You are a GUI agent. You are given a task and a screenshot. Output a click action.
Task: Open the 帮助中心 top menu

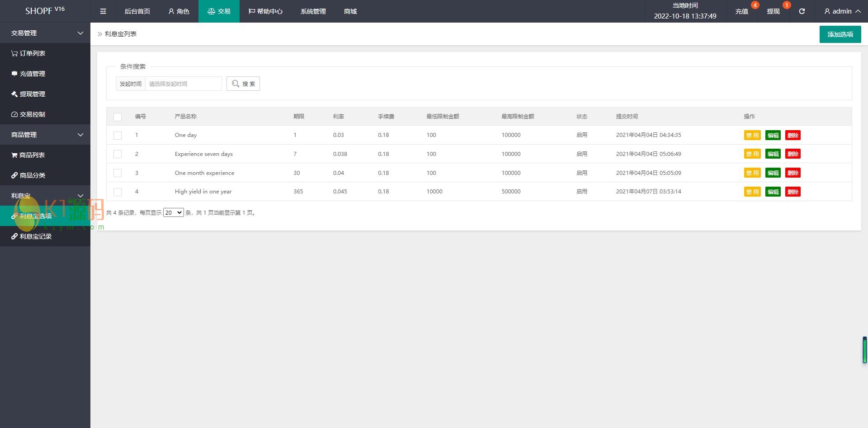point(265,11)
